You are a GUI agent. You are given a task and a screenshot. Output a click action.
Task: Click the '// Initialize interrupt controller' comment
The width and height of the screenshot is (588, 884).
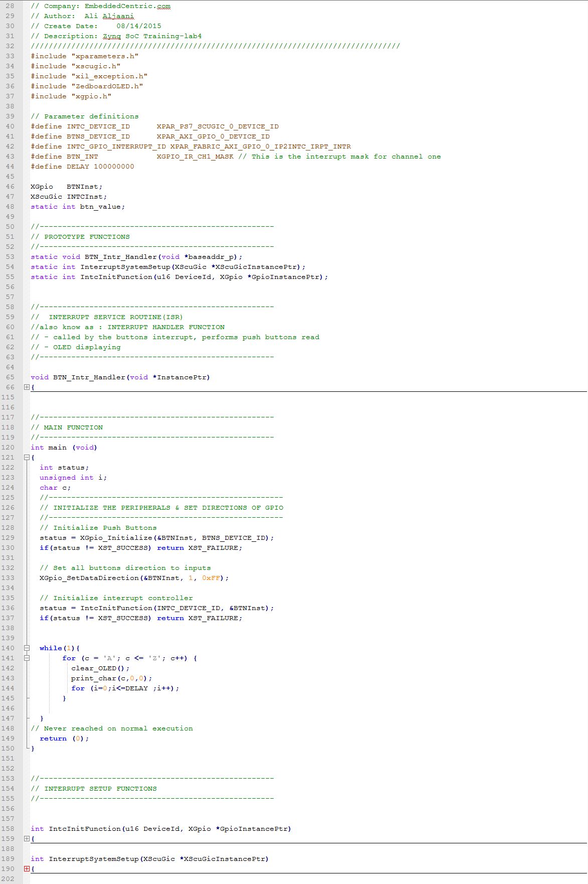coord(116,598)
